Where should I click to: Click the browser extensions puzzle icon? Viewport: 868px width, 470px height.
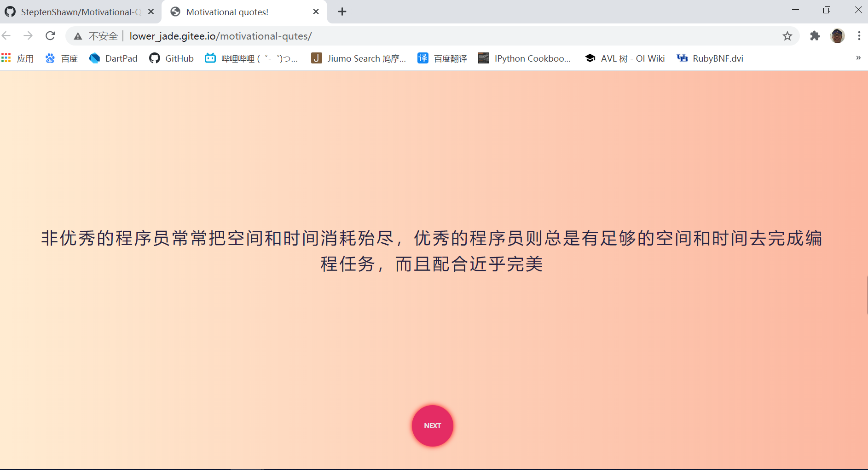pos(815,35)
